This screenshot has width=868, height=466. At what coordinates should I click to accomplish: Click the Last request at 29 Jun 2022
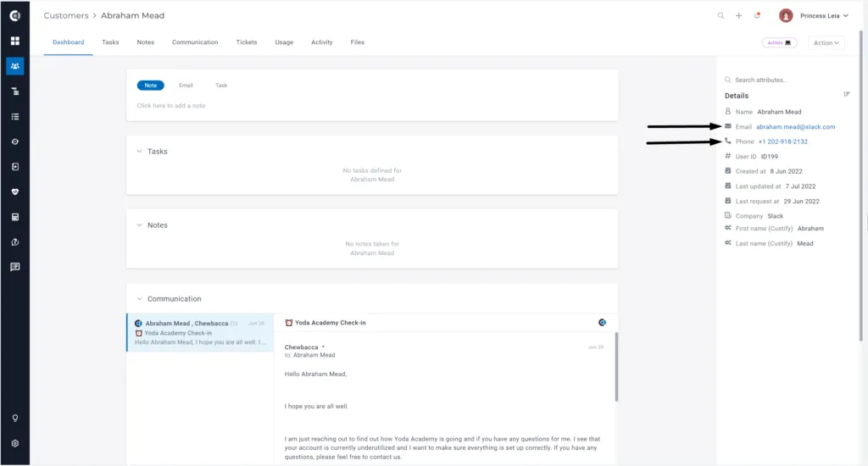[801, 202]
